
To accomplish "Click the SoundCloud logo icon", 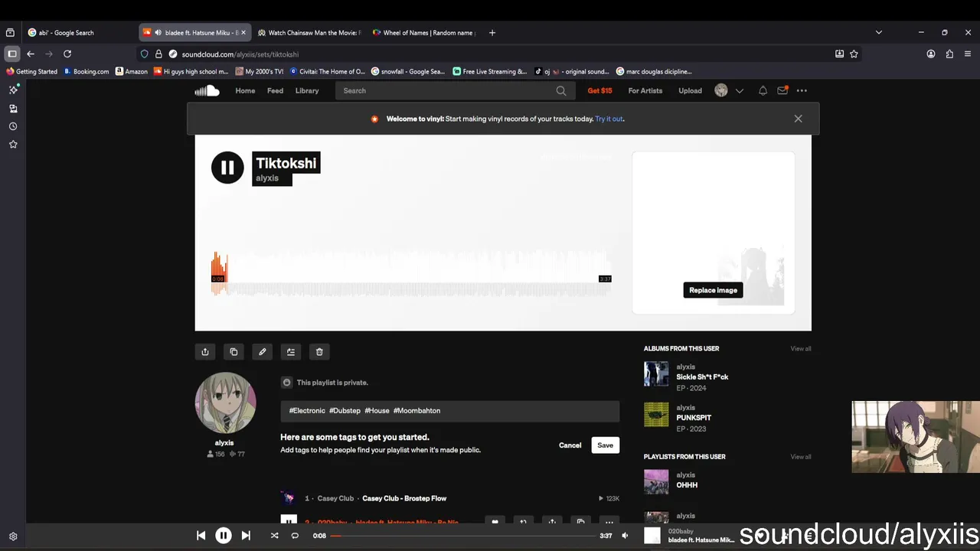I will click(x=207, y=90).
